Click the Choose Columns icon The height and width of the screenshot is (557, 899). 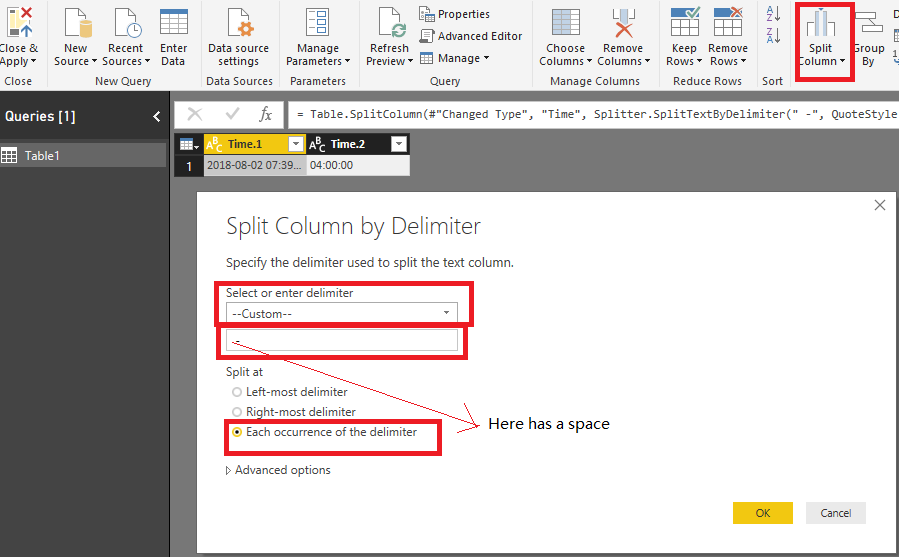point(565,22)
